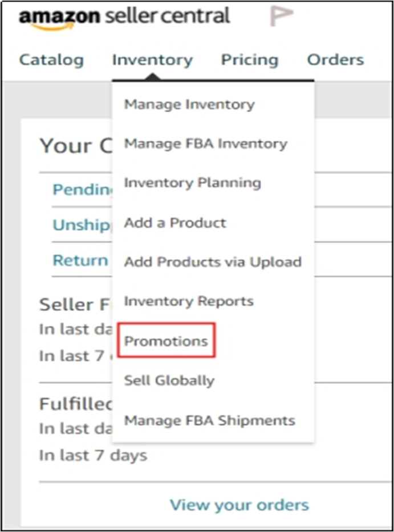Choose Manage FBA Inventory option
Viewport: 394px width, 532px height.
pyautogui.click(x=205, y=144)
